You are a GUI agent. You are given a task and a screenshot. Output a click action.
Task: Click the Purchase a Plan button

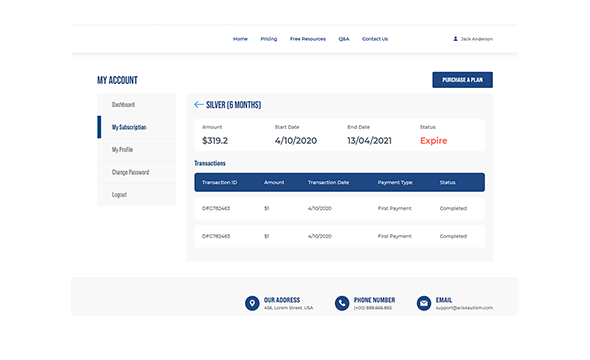tap(462, 80)
